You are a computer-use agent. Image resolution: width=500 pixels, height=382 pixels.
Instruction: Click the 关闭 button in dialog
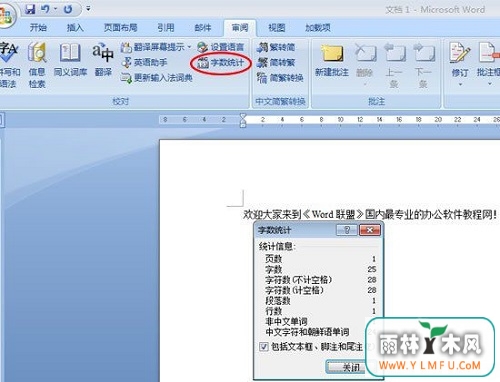[351, 367]
